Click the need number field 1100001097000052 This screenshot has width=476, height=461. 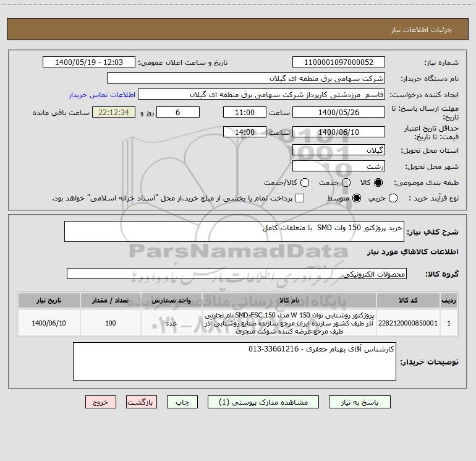(339, 62)
